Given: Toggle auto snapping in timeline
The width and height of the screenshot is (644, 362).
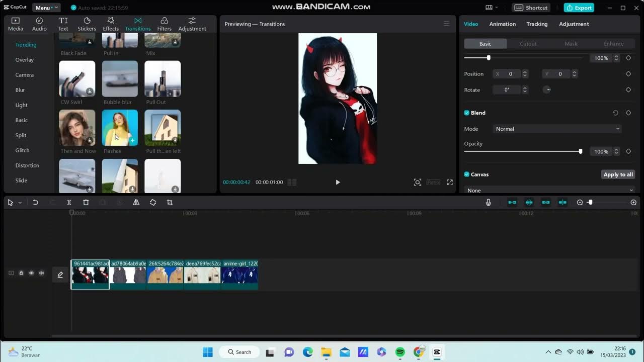Looking at the screenshot, I should [x=529, y=202].
